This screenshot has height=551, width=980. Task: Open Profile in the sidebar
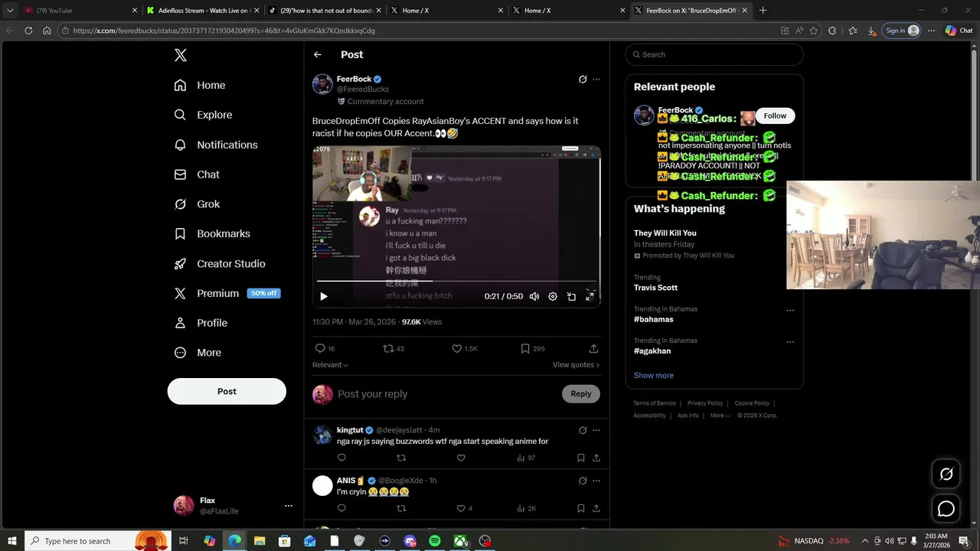pyautogui.click(x=201, y=323)
